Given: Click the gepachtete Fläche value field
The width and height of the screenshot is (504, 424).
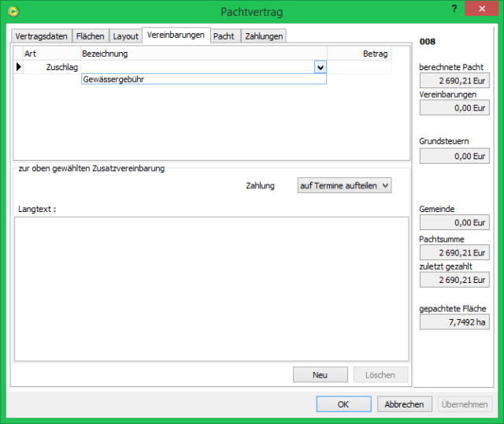Looking at the screenshot, I should coord(454,322).
